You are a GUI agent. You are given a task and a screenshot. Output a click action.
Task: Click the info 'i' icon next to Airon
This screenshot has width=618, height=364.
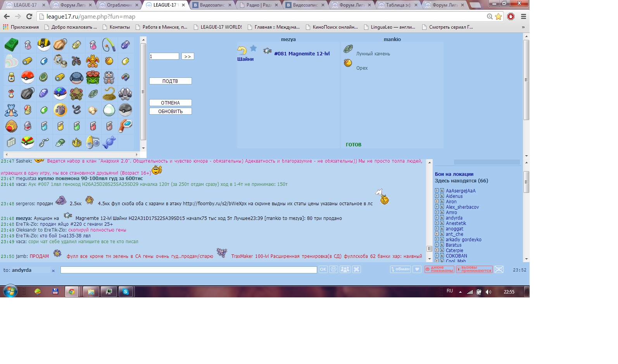(442, 201)
